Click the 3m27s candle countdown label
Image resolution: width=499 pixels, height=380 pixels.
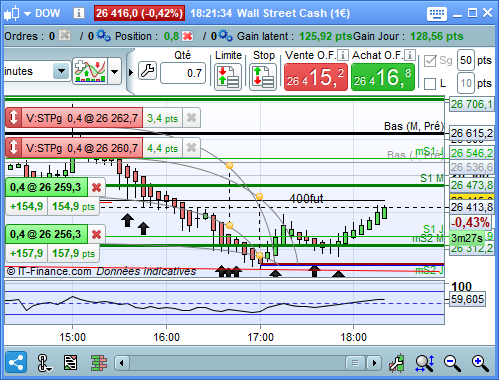(467, 238)
